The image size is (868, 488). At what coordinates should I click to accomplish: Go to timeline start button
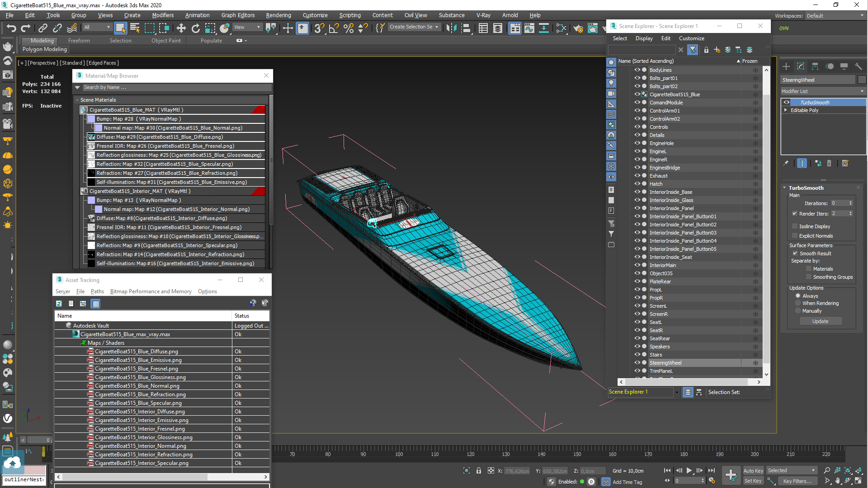click(x=667, y=470)
